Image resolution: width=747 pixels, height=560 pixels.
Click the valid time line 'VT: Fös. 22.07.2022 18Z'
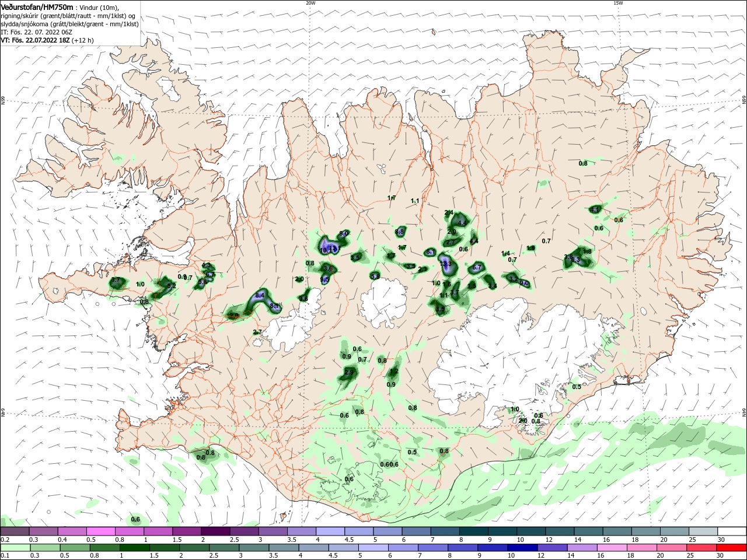(x=35, y=40)
